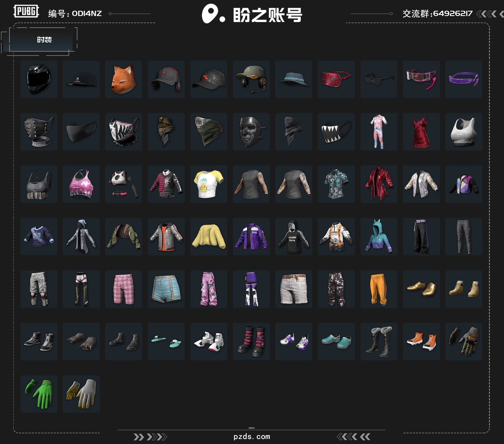Select the teal floral Hawaiian shirt
Screen dimensions: 504x444
pyautogui.click(x=336, y=184)
